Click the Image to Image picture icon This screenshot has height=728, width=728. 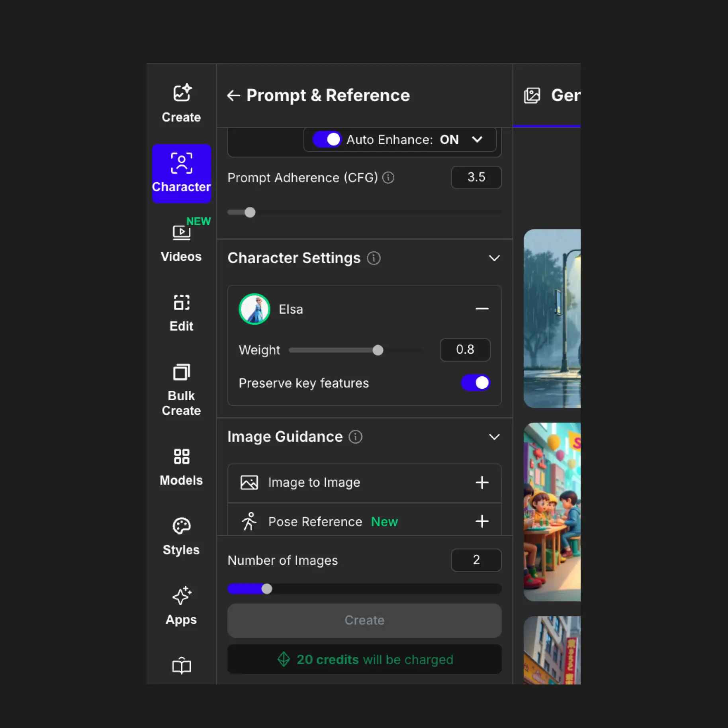pyautogui.click(x=249, y=482)
